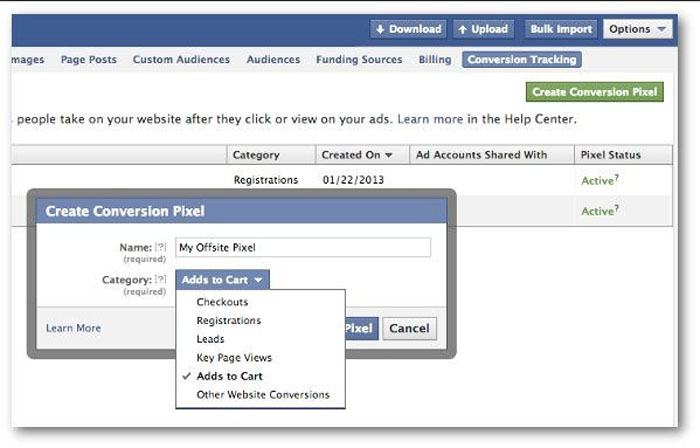Cancel the Create Conversion Pixel dialog
This screenshot has width=700, height=448.
click(409, 328)
